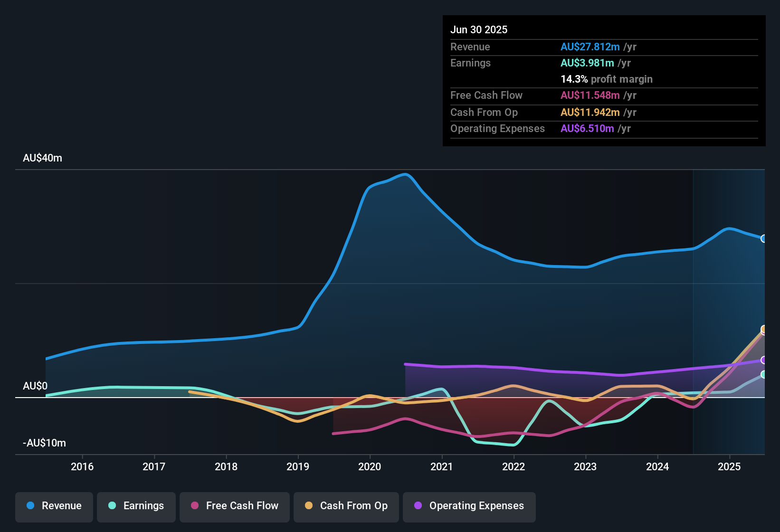Select the Operating Expenses endpoint marker
Screen dimensions: 780x532
[x=764, y=360]
